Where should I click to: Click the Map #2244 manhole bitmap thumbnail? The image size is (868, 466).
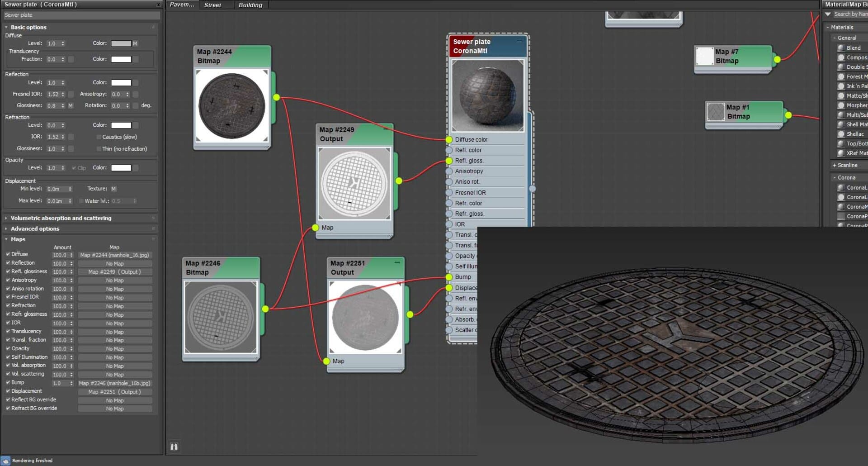(x=232, y=105)
